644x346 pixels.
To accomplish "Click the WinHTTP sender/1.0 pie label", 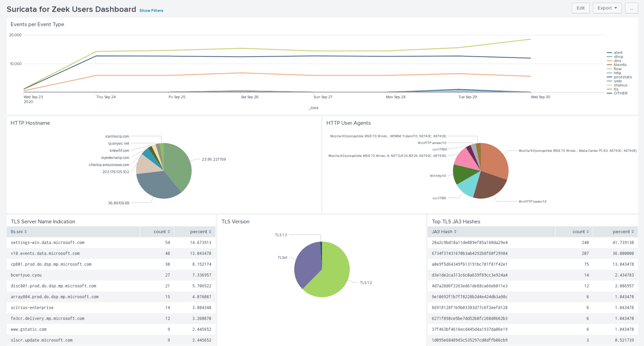I will pos(432,143).
